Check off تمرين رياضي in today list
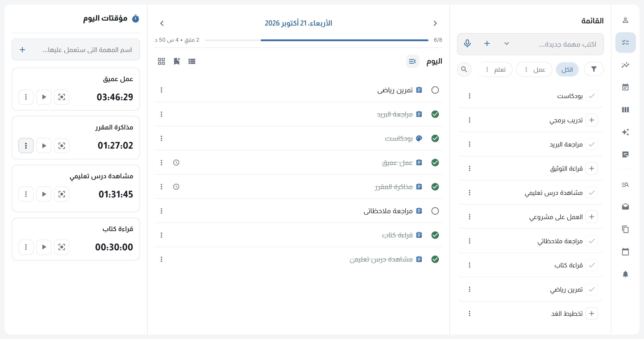644x339 pixels. coord(435,90)
